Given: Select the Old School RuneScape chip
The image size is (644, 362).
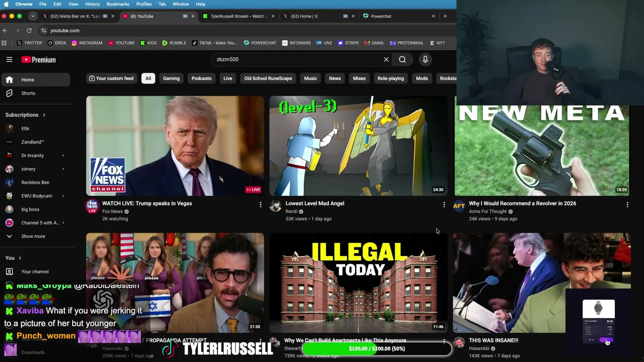Looking at the screenshot, I should 268,78.
